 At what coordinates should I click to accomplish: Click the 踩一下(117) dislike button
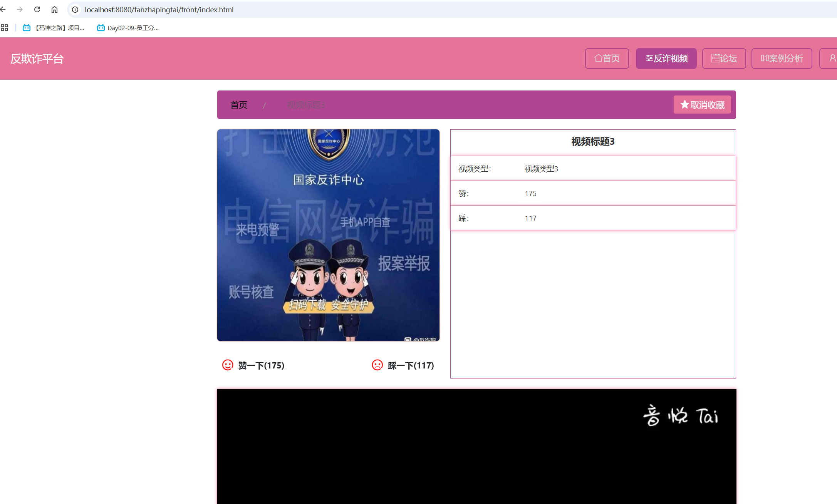(411, 365)
